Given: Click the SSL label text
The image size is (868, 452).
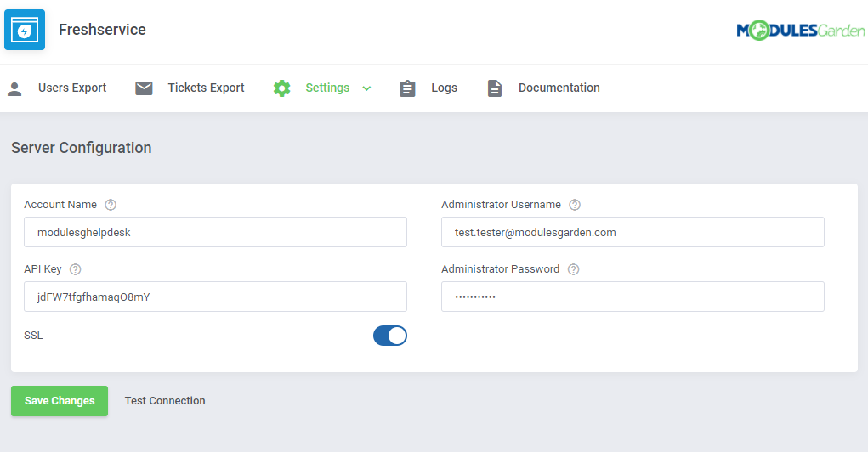Looking at the screenshot, I should pyautogui.click(x=33, y=336).
